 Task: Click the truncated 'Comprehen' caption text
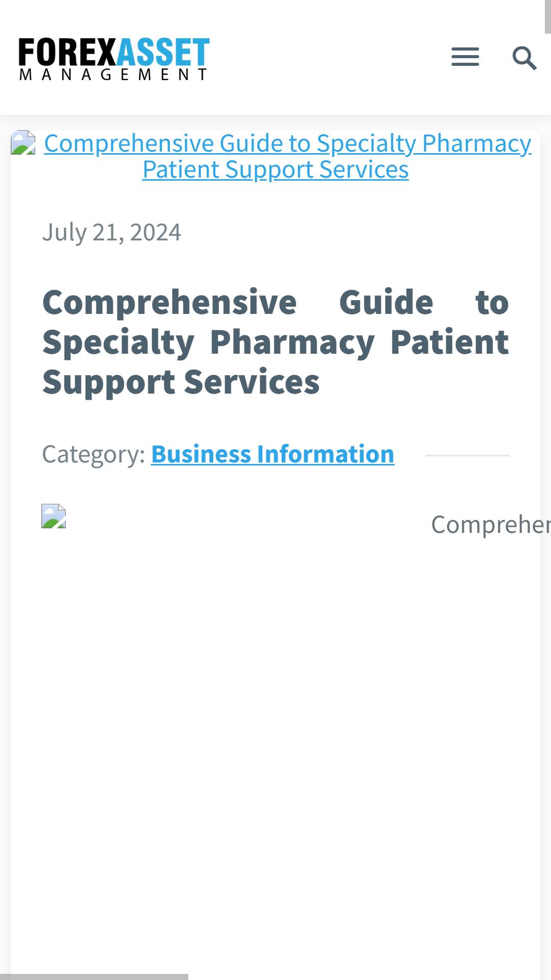click(x=491, y=525)
